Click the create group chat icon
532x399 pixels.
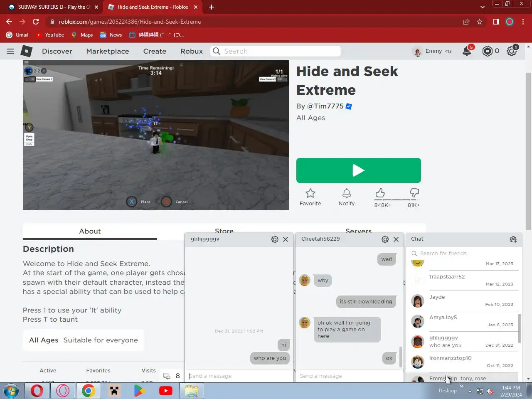513,239
